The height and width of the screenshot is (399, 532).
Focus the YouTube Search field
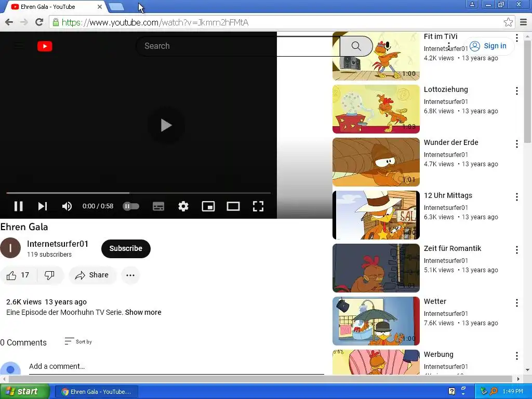237,46
